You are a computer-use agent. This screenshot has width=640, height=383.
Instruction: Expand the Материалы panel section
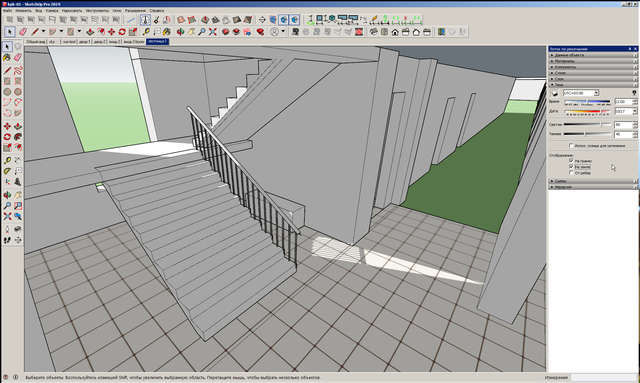(593, 61)
